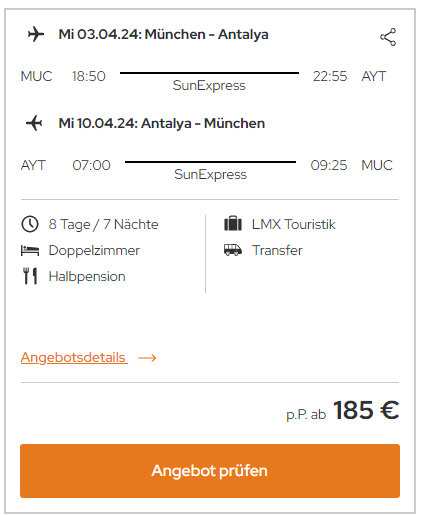Click the return flight airplane icon

[x=34, y=123]
